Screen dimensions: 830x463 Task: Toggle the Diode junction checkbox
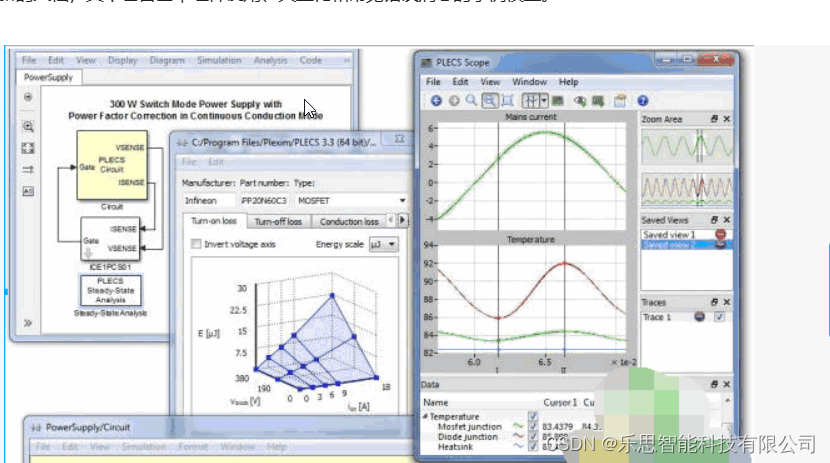pyautogui.click(x=533, y=437)
